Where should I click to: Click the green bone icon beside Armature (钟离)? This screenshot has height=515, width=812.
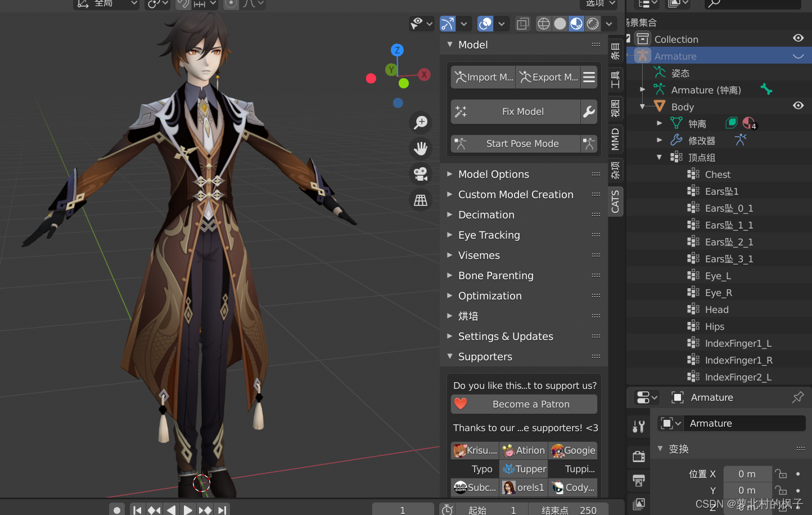766,89
